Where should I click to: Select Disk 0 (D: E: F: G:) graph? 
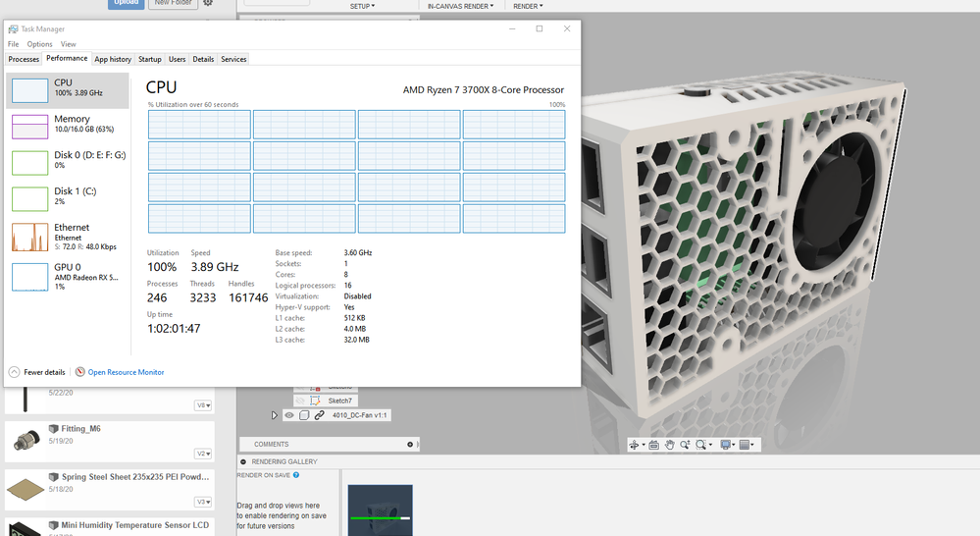coord(30,163)
